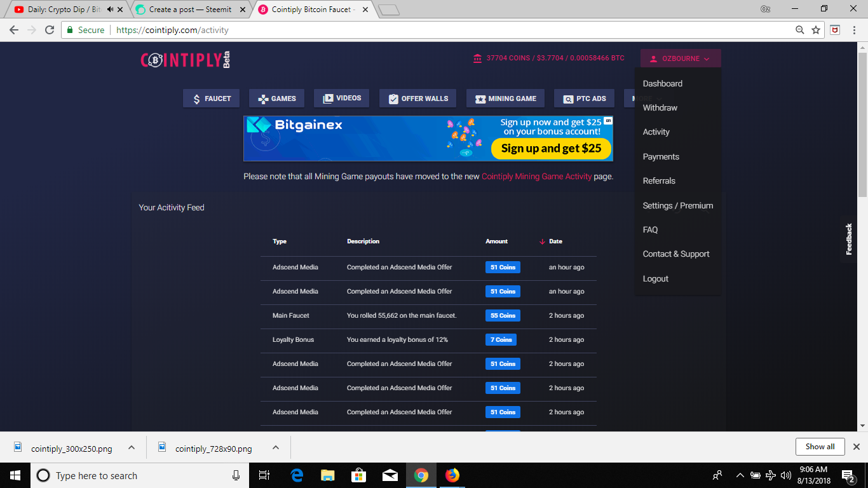Click the Description column header

363,241
